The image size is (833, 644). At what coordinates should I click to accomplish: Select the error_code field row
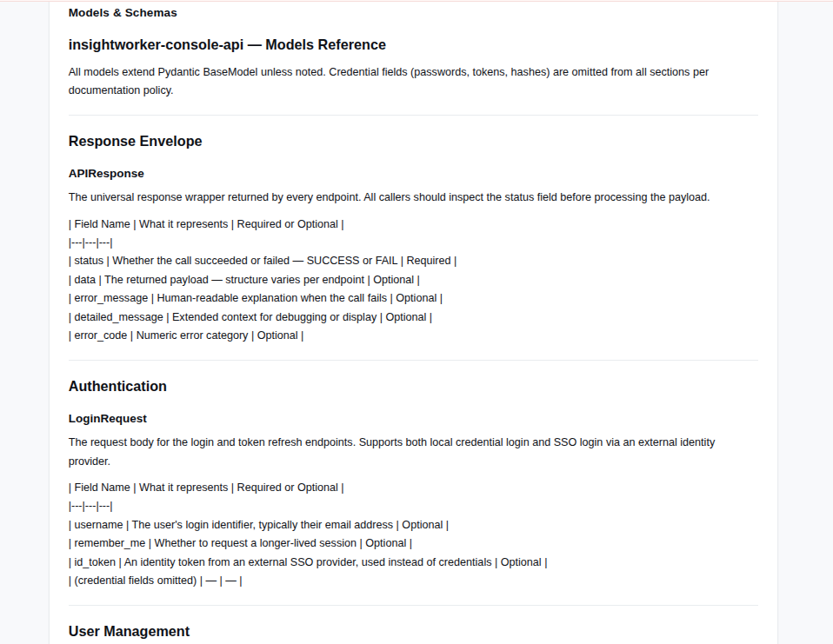[x=186, y=335]
